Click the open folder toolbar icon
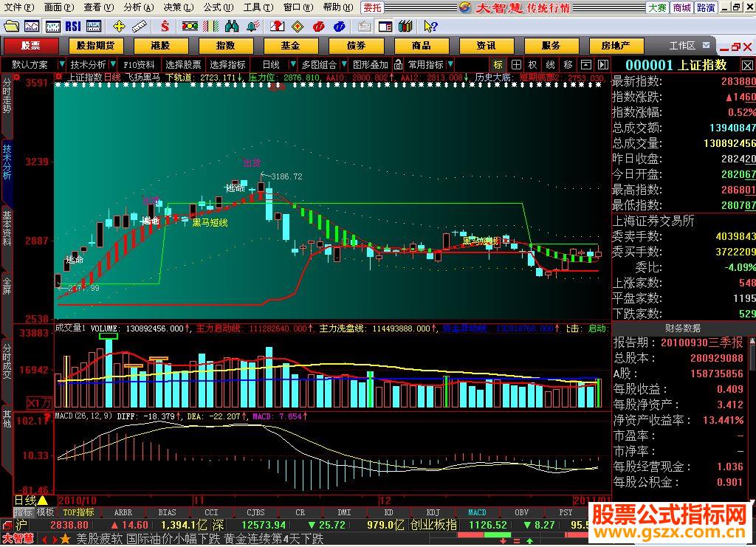This screenshot has height=547, width=756. [x=10, y=26]
